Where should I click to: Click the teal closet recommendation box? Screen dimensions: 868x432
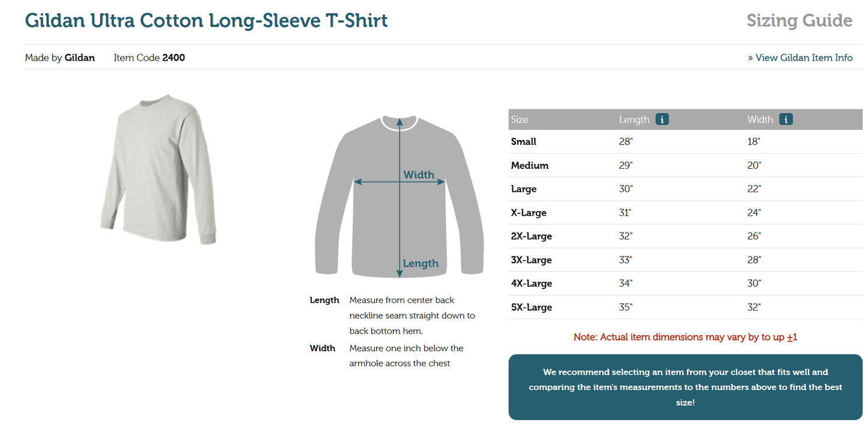coord(685,387)
